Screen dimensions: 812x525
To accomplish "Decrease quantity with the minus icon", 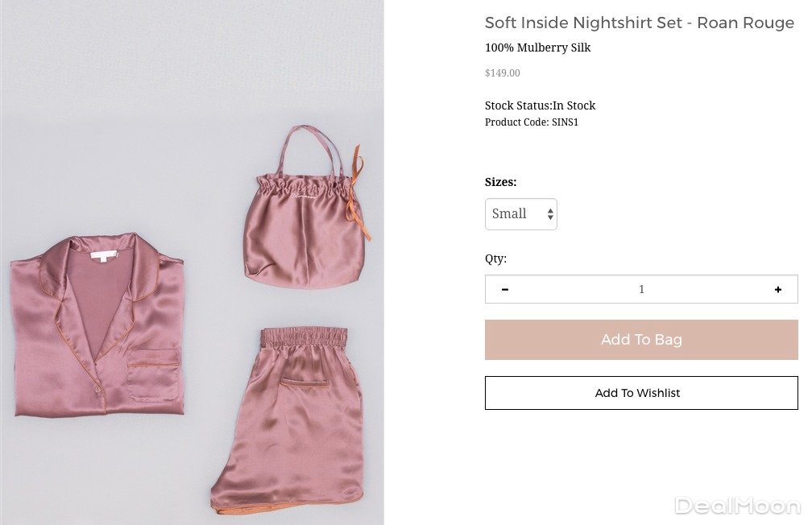I will point(505,290).
